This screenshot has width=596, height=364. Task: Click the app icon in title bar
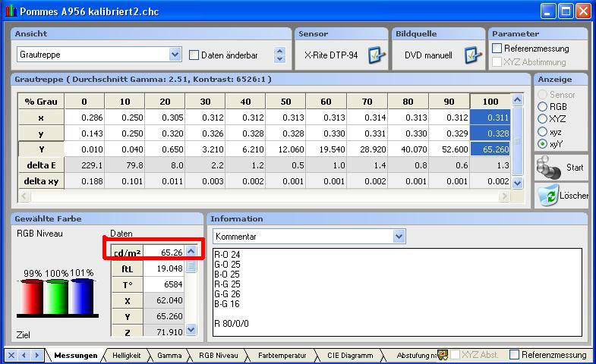tap(10, 11)
